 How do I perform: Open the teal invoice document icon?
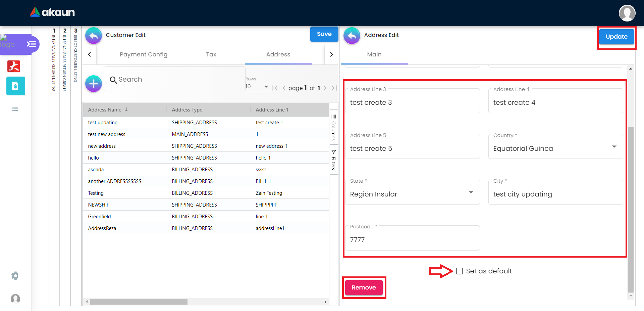[15, 86]
